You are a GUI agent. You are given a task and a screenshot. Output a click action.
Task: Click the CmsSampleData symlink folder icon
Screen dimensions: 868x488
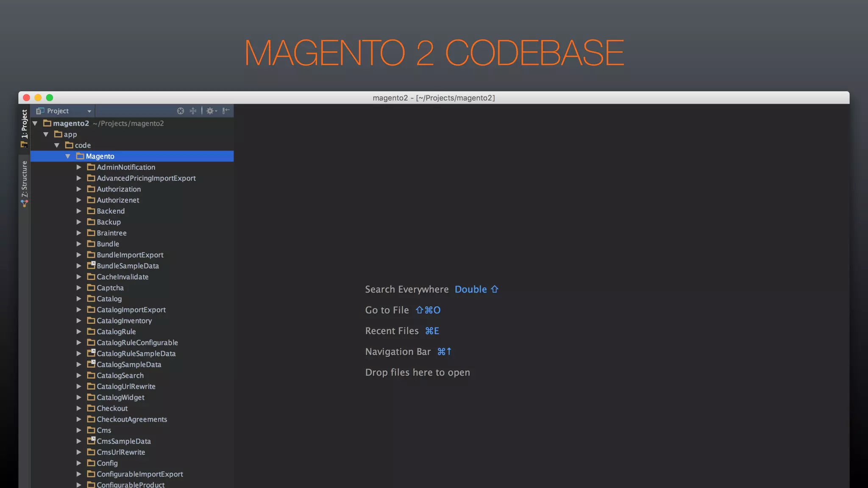point(91,441)
